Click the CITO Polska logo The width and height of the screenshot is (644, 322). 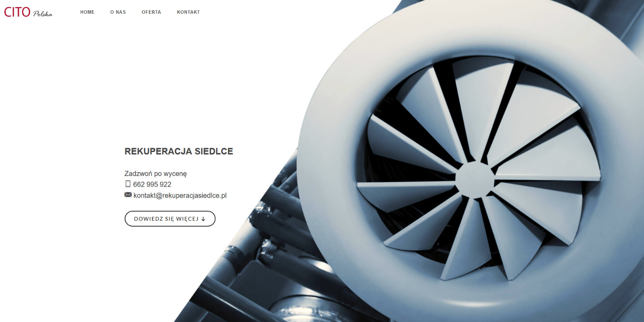coord(28,12)
